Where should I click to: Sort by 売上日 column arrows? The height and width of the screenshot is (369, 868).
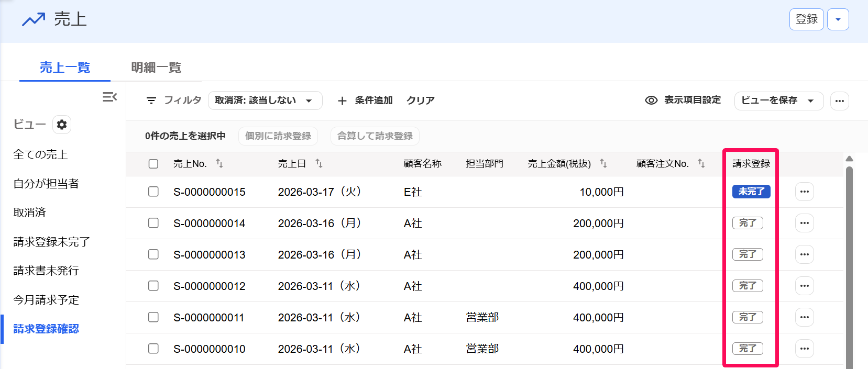point(319,164)
